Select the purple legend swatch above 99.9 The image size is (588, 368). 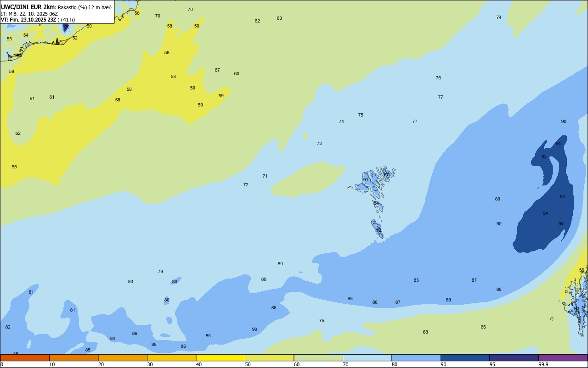(x=563, y=357)
